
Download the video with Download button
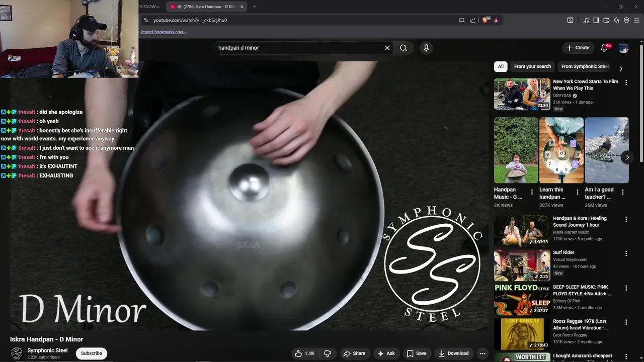(454, 353)
